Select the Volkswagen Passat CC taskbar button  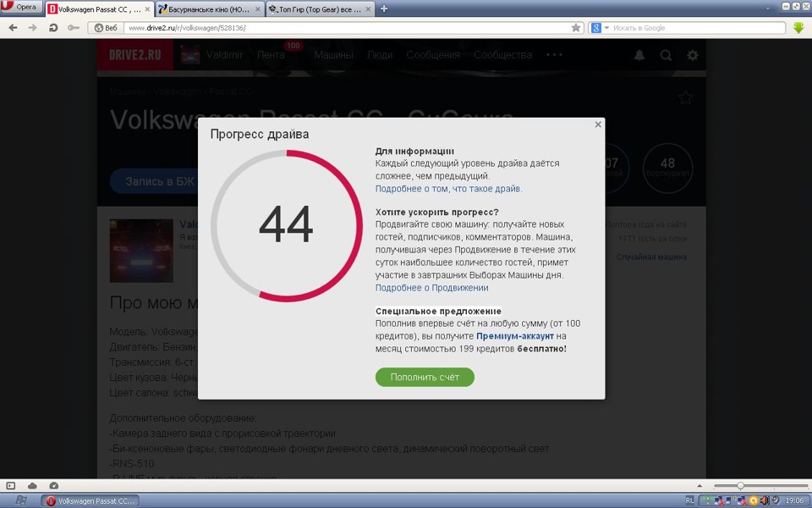[91, 500]
